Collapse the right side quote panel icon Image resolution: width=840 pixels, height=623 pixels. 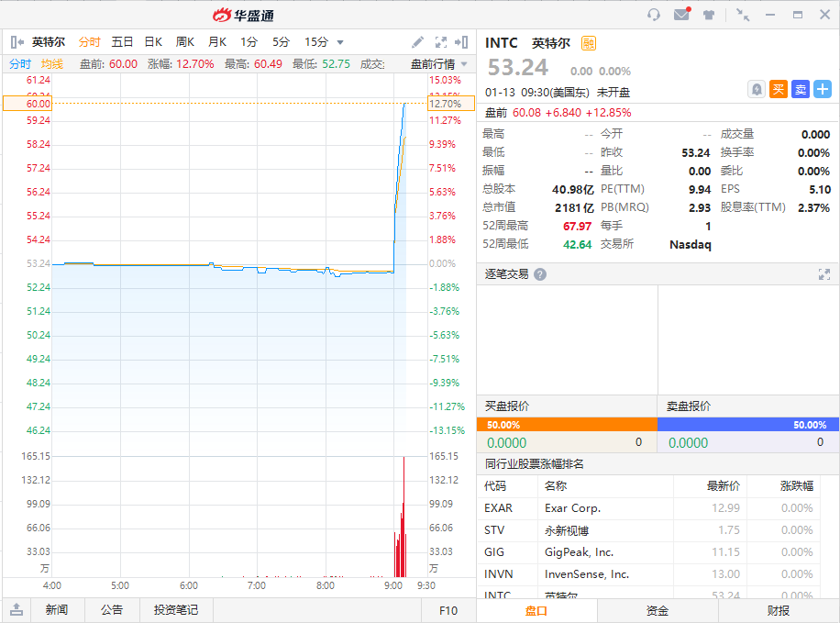point(461,42)
